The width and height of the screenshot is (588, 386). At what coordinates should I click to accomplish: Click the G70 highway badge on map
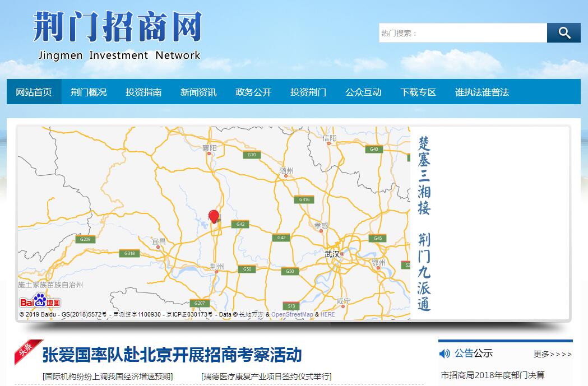coord(251,155)
